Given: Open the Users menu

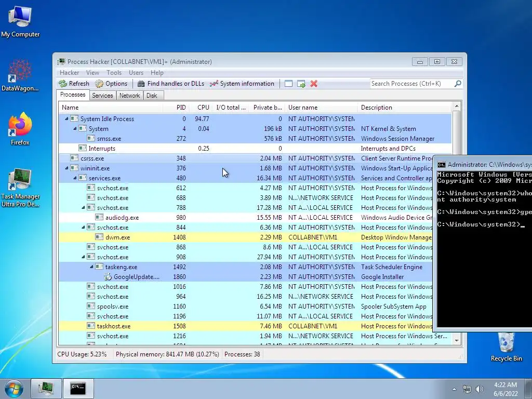Looking at the screenshot, I should 136,73.
